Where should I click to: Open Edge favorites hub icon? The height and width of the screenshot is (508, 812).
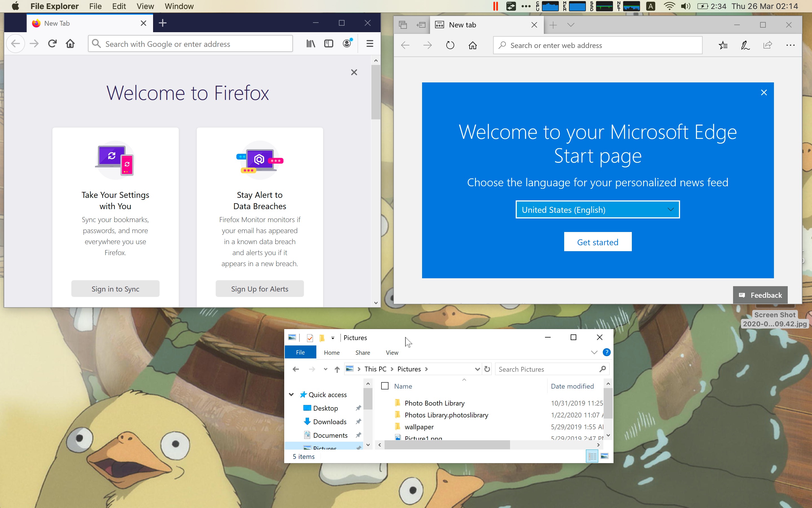(723, 45)
